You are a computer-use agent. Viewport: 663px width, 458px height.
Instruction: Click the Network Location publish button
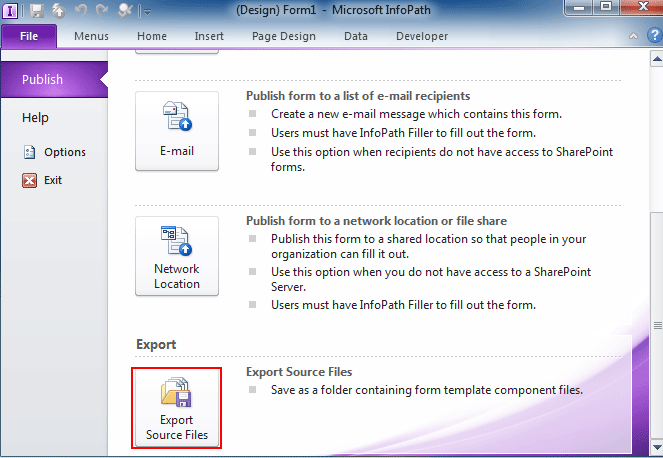177,256
